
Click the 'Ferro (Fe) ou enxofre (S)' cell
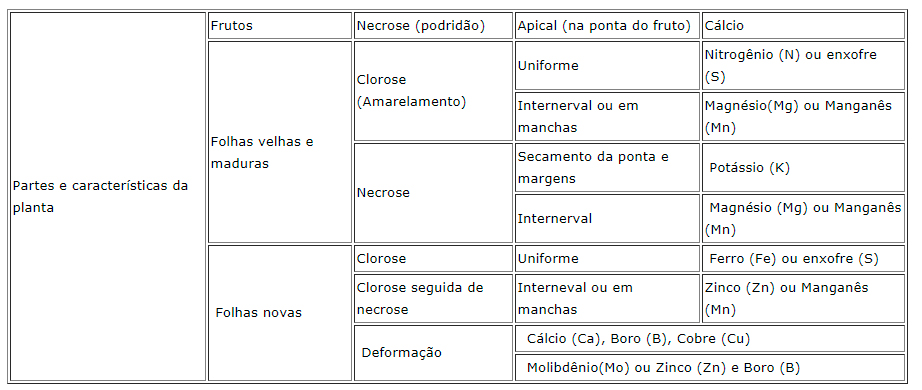(803, 259)
